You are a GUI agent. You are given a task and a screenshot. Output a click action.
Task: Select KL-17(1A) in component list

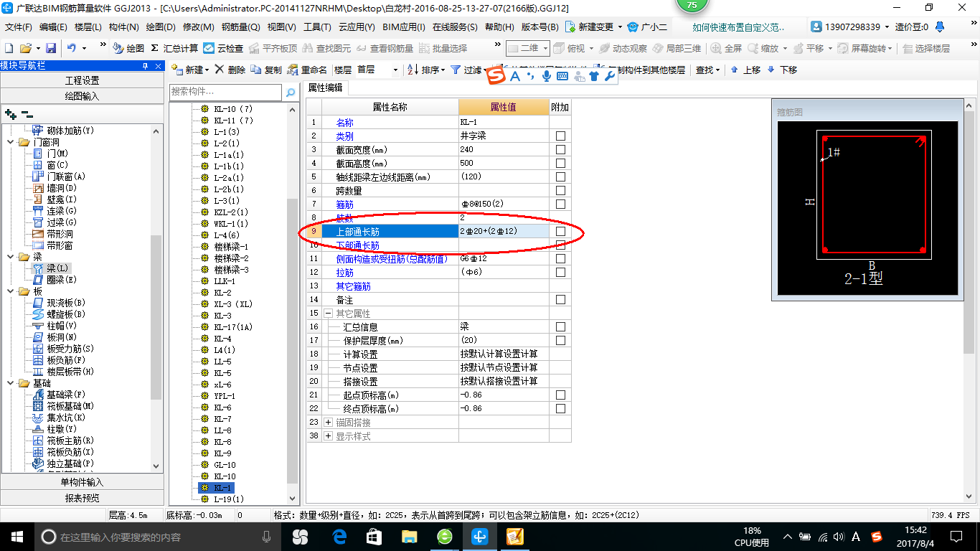click(233, 327)
